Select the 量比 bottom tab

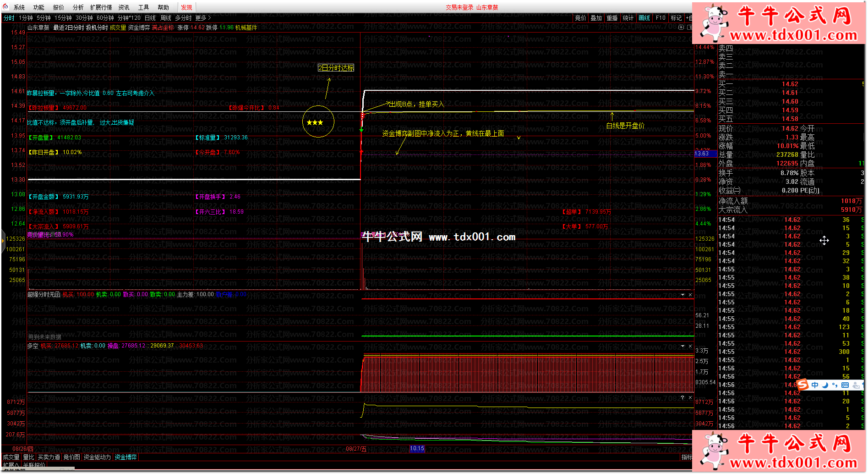point(28,457)
